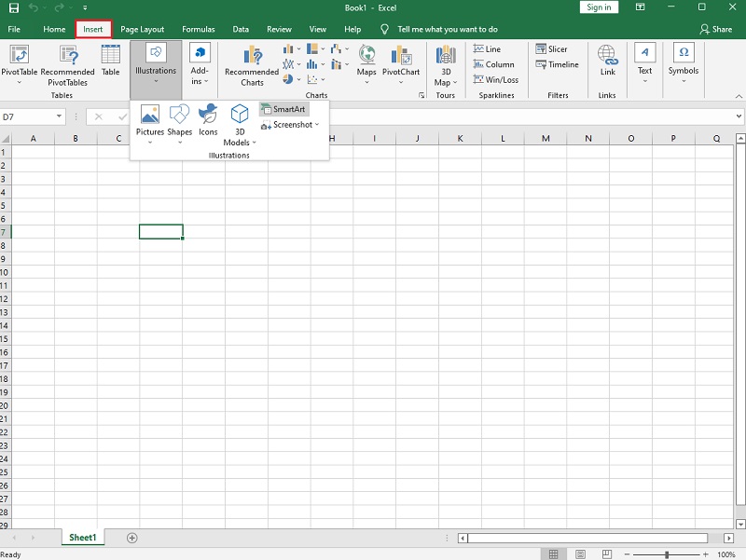Switch to the Formulas tab
The width and height of the screenshot is (746, 560).
pos(199,29)
